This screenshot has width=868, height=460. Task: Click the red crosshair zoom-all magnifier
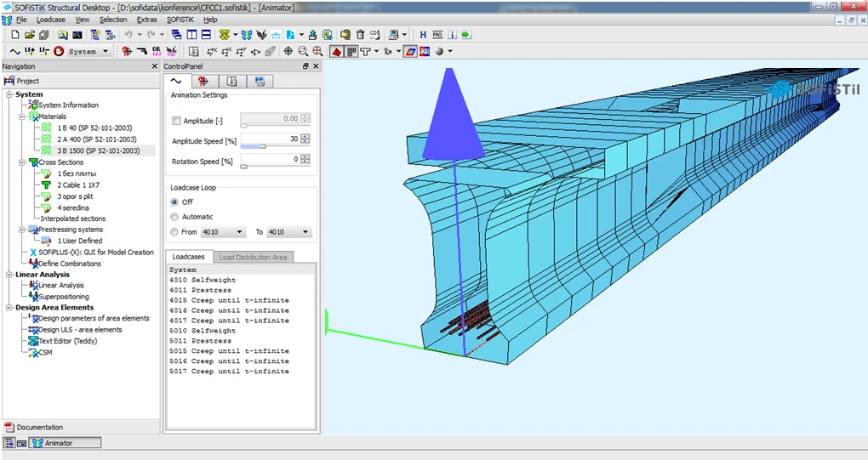[x=317, y=51]
